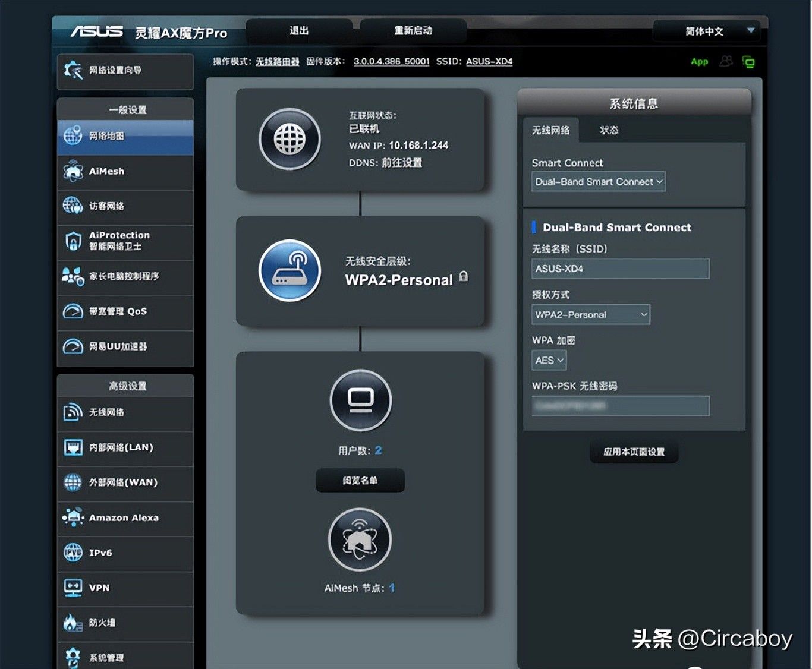The image size is (812, 669).
Task: Open AiProtection shield icon in sidebar
Action: point(73,241)
